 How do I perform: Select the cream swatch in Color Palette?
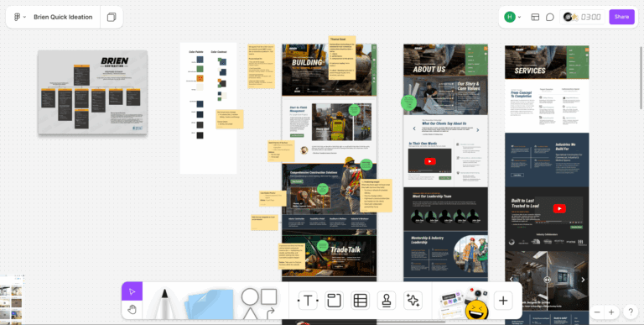tap(200, 87)
